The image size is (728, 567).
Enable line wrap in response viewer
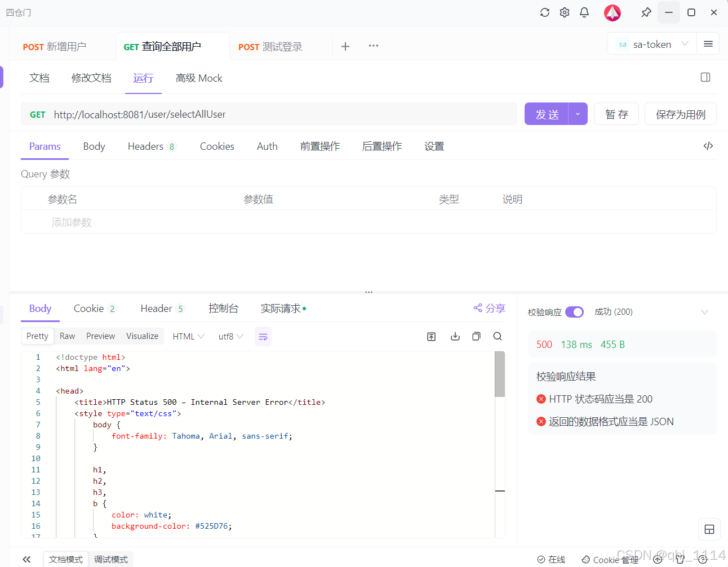[x=263, y=336]
